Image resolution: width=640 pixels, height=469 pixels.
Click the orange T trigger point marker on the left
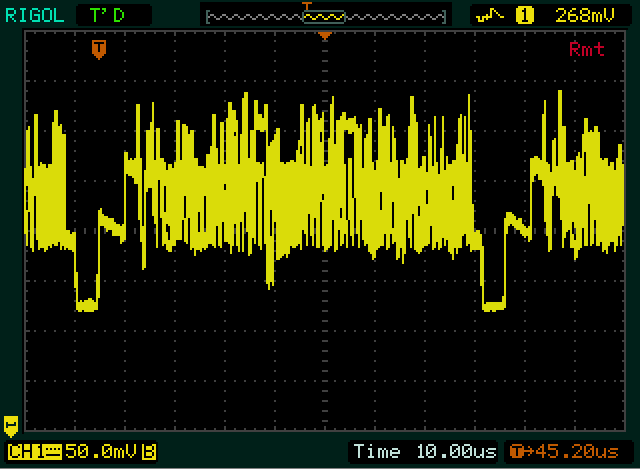(x=98, y=48)
